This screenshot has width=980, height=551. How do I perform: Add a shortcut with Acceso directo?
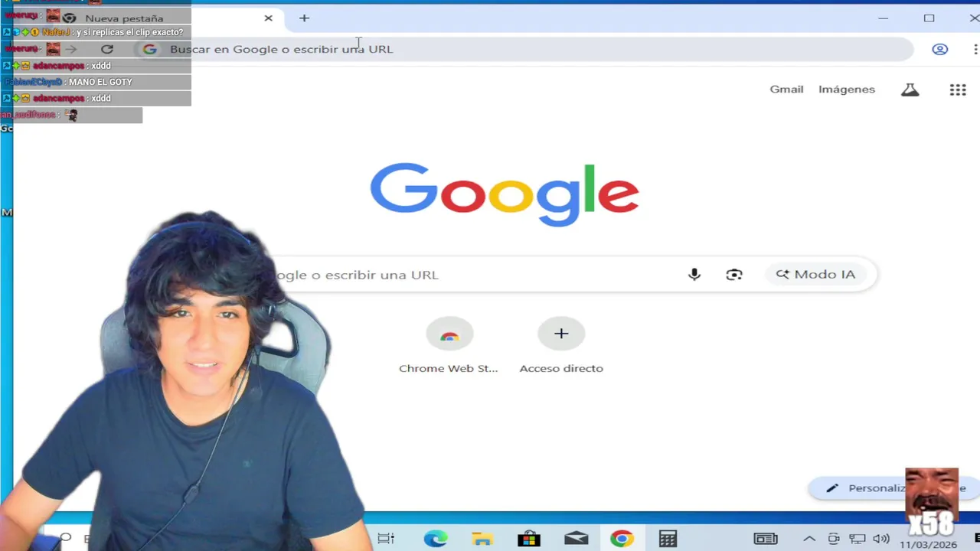[561, 346]
